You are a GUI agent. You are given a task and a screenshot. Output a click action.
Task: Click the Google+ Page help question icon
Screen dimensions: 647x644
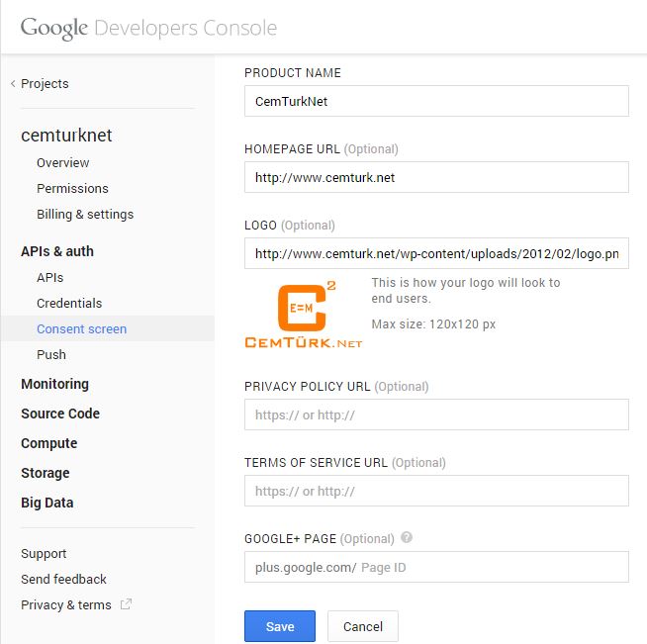(x=407, y=537)
